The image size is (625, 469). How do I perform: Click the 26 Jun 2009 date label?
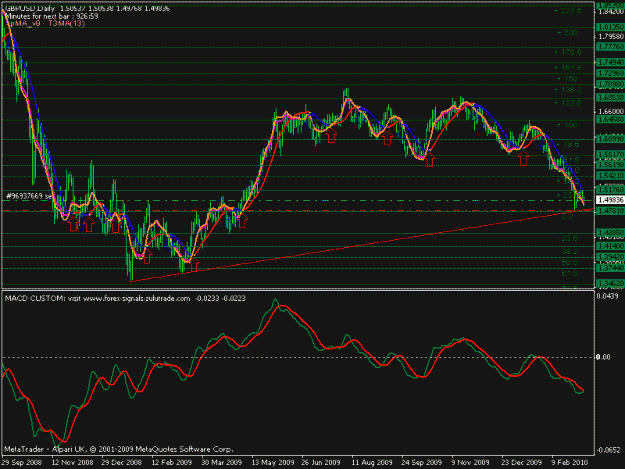pyautogui.click(x=321, y=462)
